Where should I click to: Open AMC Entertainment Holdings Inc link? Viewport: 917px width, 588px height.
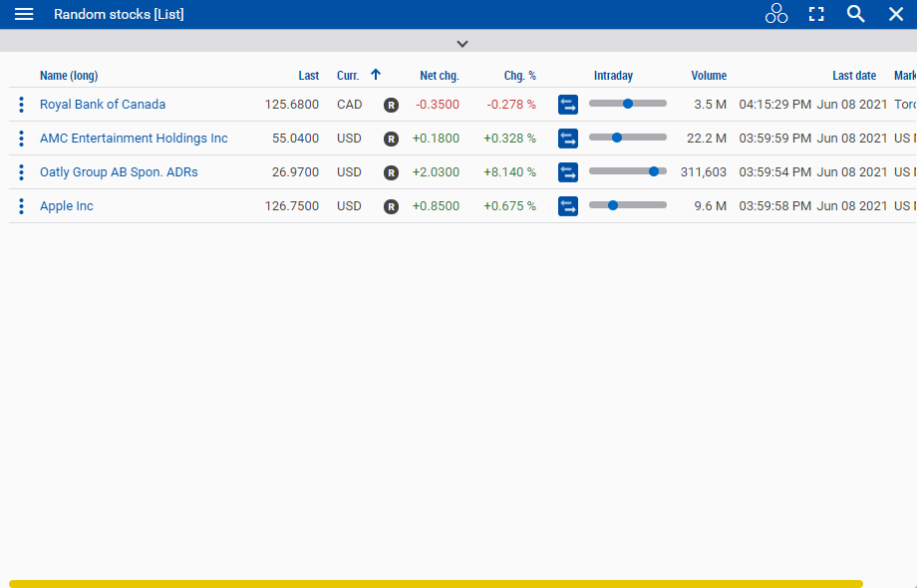point(134,138)
